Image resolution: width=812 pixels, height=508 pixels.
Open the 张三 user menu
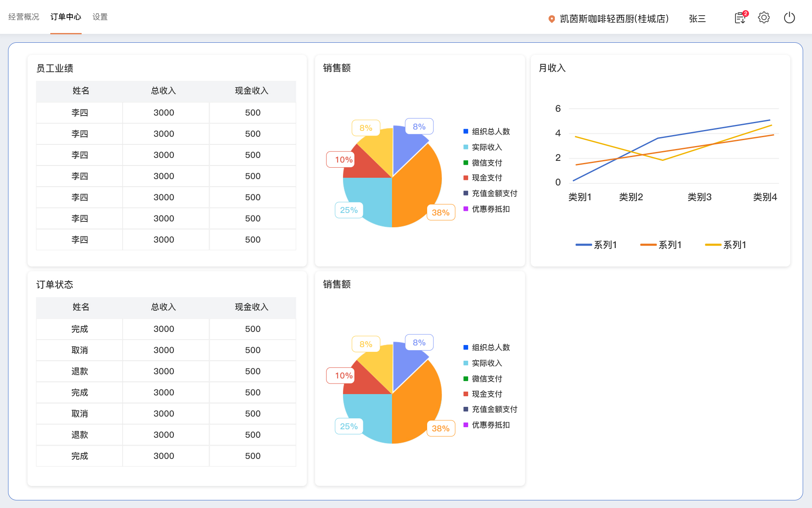click(697, 19)
